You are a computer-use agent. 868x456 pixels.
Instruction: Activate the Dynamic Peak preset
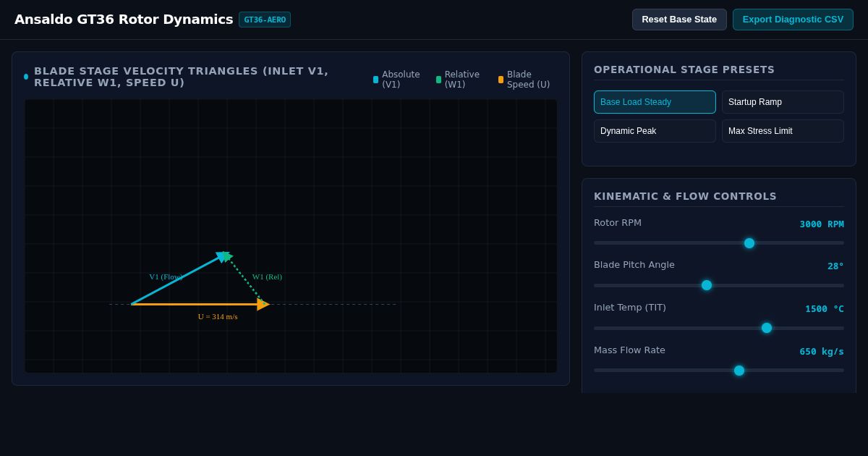pos(655,131)
